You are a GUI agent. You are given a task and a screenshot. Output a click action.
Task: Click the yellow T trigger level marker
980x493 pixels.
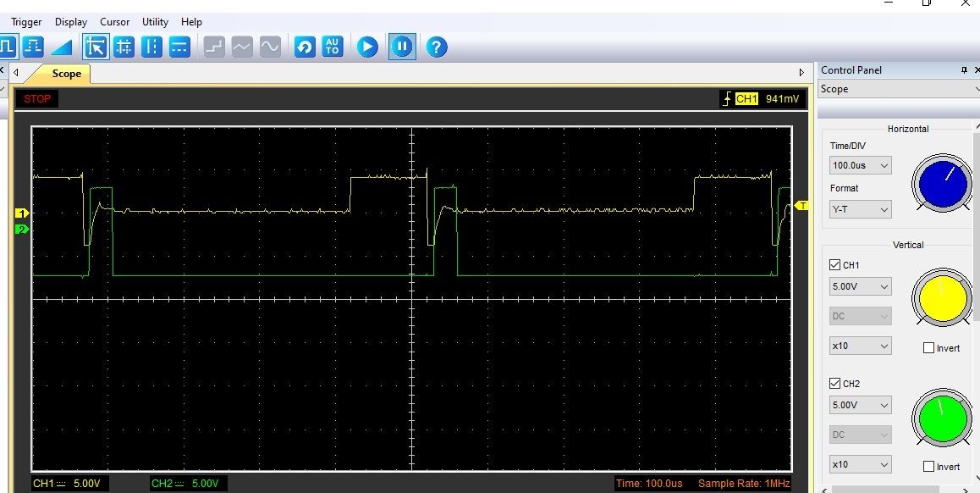(x=802, y=206)
